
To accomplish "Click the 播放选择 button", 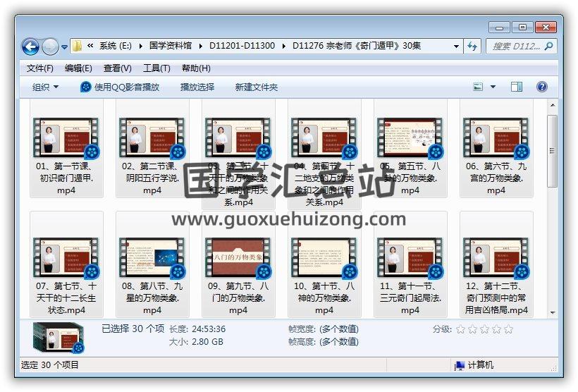I will pyautogui.click(x=197, y=87).
